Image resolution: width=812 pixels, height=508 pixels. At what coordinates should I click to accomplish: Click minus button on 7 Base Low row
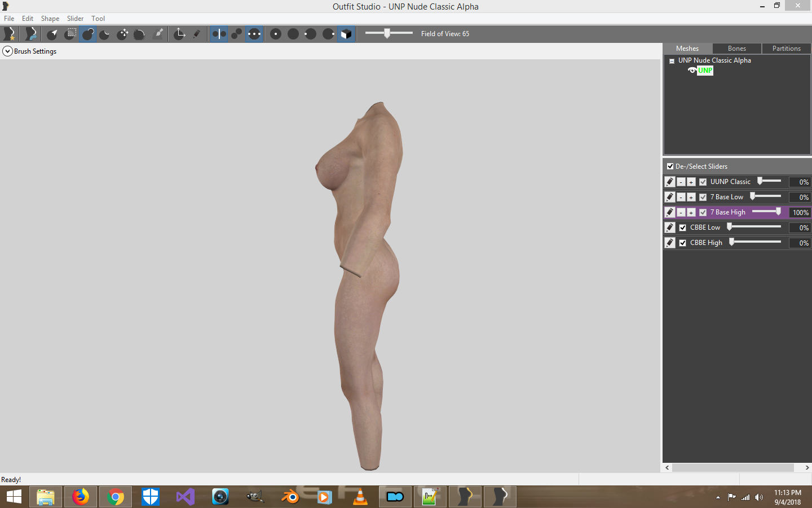click(681, 197)
